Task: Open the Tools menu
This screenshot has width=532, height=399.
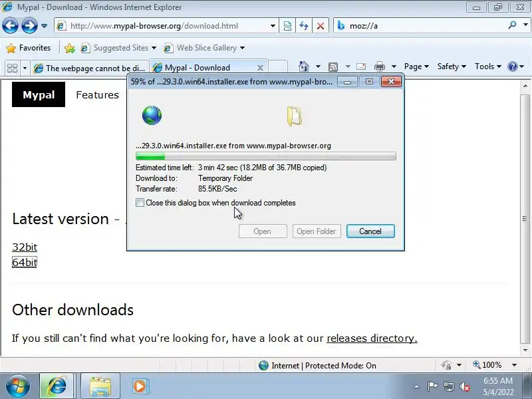Action: pos(487,66)
